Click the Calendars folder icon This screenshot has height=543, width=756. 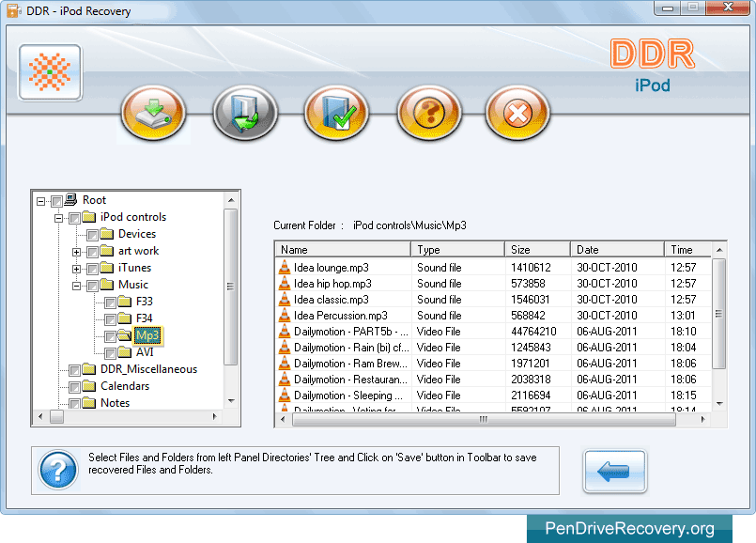point(88,386)
